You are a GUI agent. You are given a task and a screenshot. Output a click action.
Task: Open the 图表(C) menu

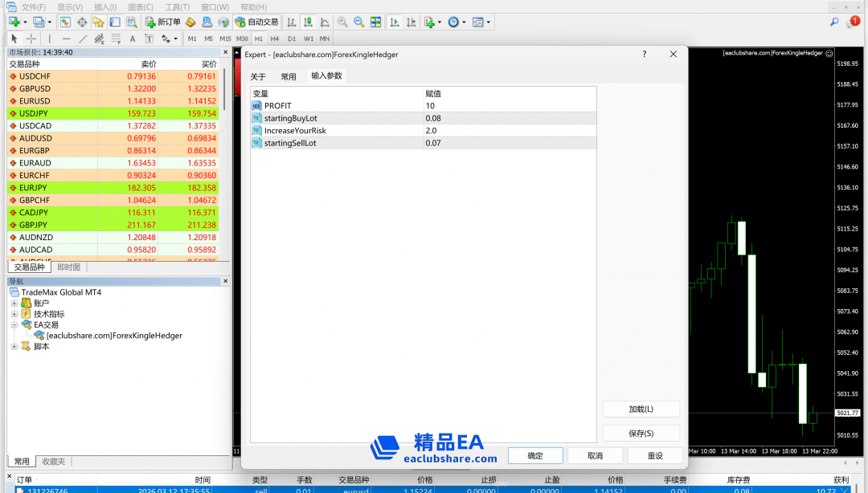coord(141,6)
